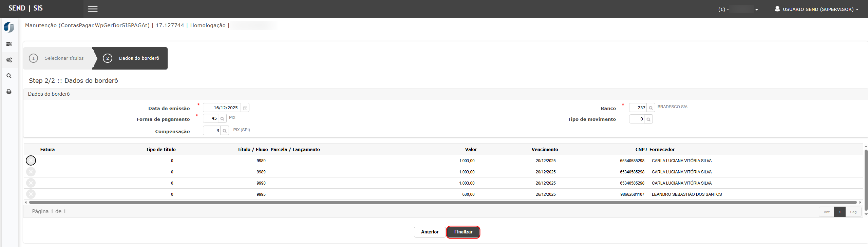Open the settings gears icon in the sidebar
This screenshot has height=247, width=868.
click(x=9, y=60)
